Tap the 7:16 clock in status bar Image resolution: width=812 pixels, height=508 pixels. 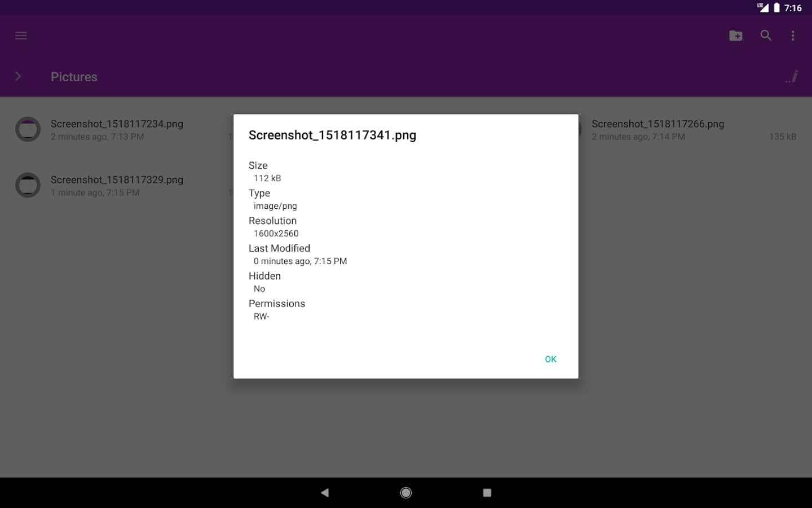point(793,8)
